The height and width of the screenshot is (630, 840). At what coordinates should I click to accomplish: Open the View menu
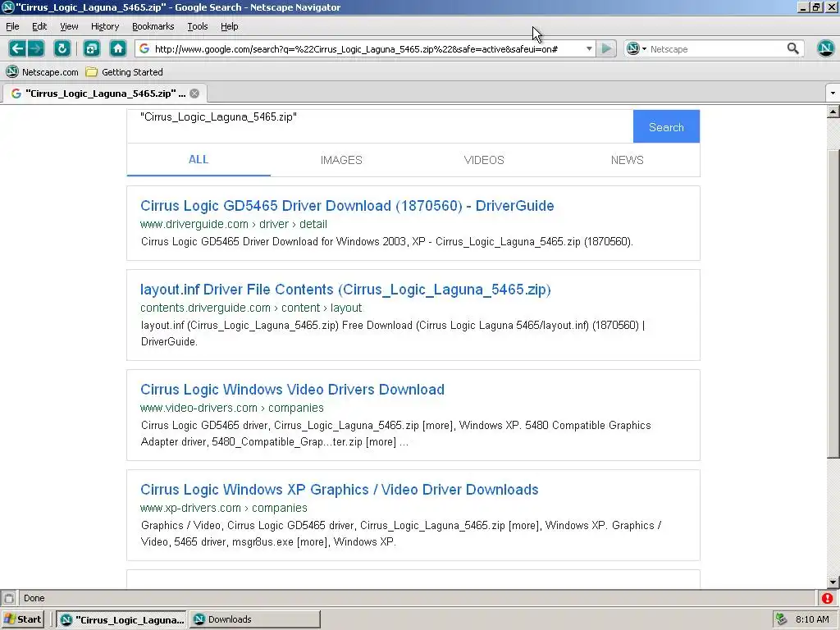[x=69, y=26]
